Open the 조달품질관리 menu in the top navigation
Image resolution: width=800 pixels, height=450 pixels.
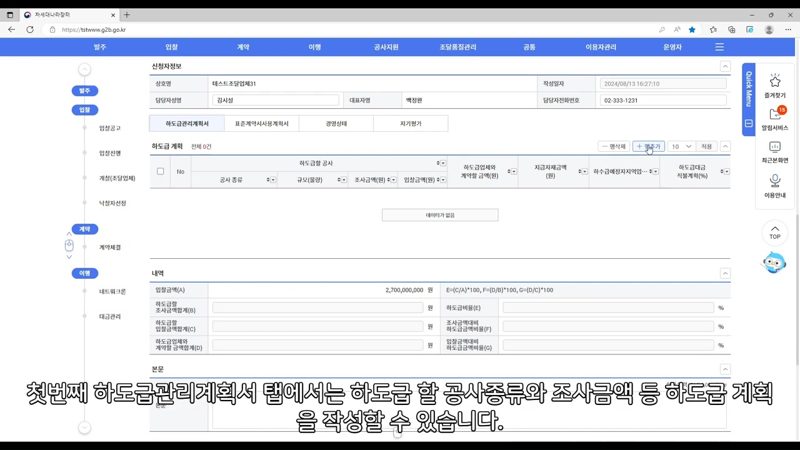point(458,47)
